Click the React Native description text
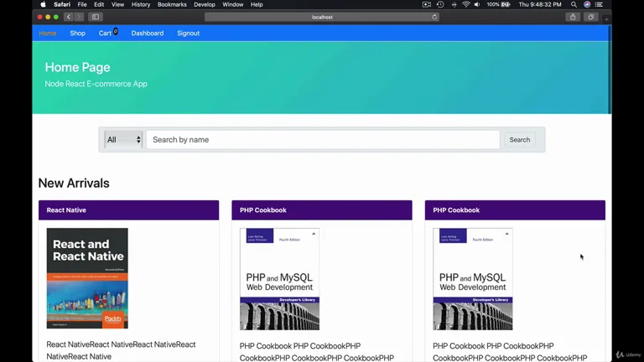Screen dimensions: 644x362 pos(121,350)
